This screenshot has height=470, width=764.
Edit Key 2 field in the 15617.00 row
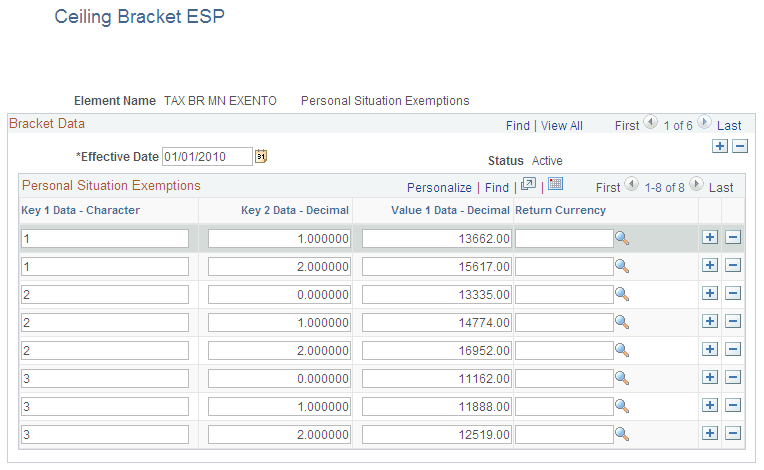[279, 266]
